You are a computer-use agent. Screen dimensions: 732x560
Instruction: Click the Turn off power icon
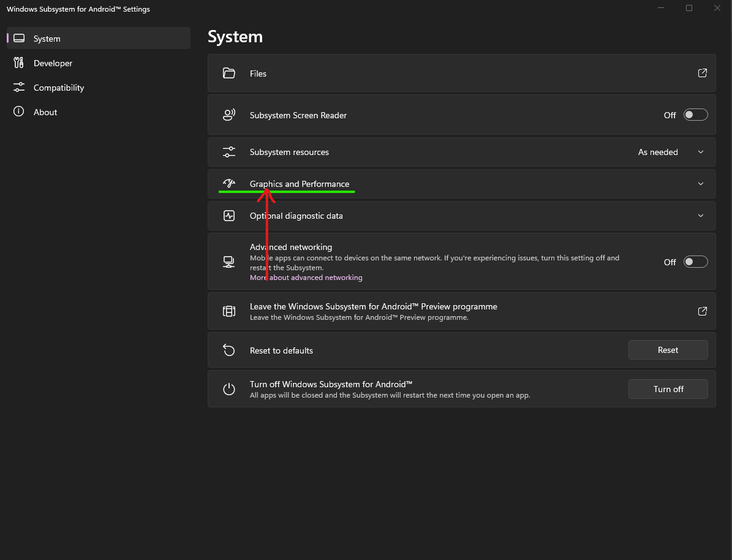pyautogui.click(x=228, y=389)
